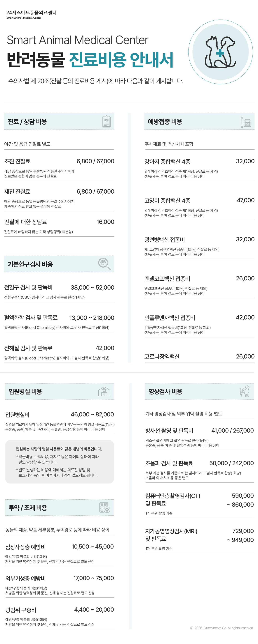Image resolution: width=258 pixels, height=644 pixels.
Task: Click the 초진 진찰료 item title
Action: click(17, 161)
